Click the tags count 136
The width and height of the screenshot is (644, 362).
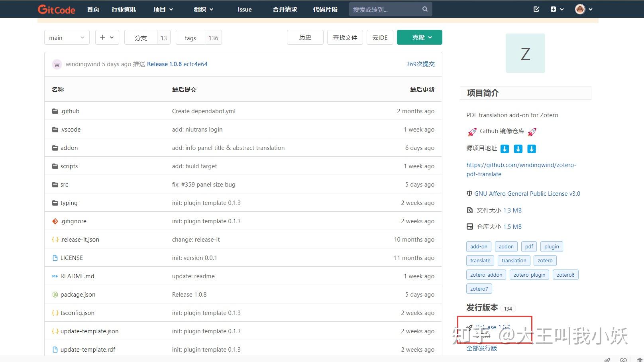[214, 38]
